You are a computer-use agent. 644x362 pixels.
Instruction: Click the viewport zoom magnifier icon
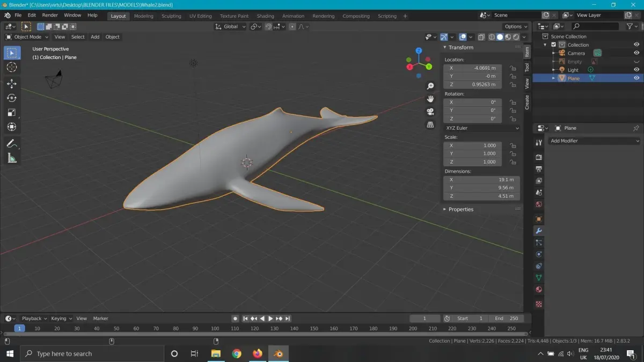430,86
